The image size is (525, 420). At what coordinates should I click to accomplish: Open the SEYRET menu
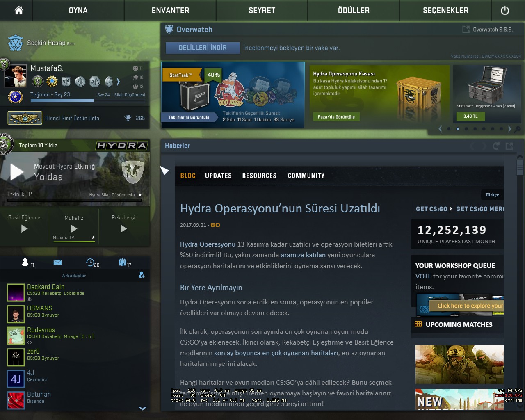[262, 10]
